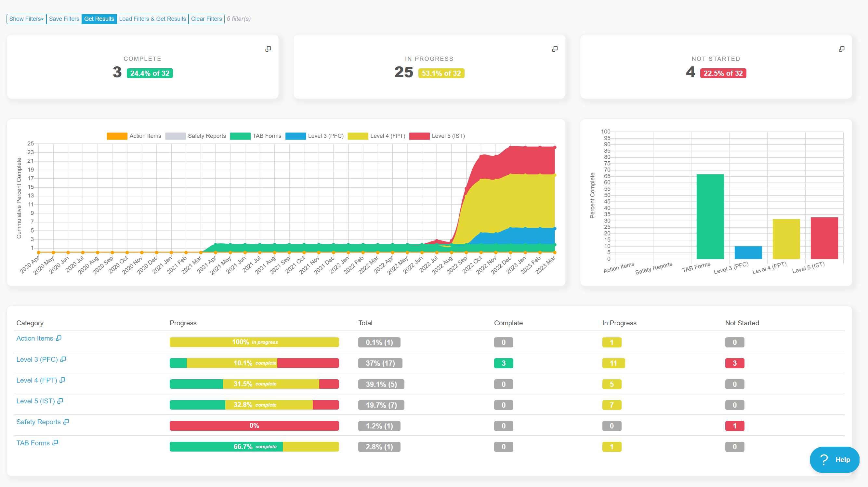Click the Save Filters button

coord(64,19)
